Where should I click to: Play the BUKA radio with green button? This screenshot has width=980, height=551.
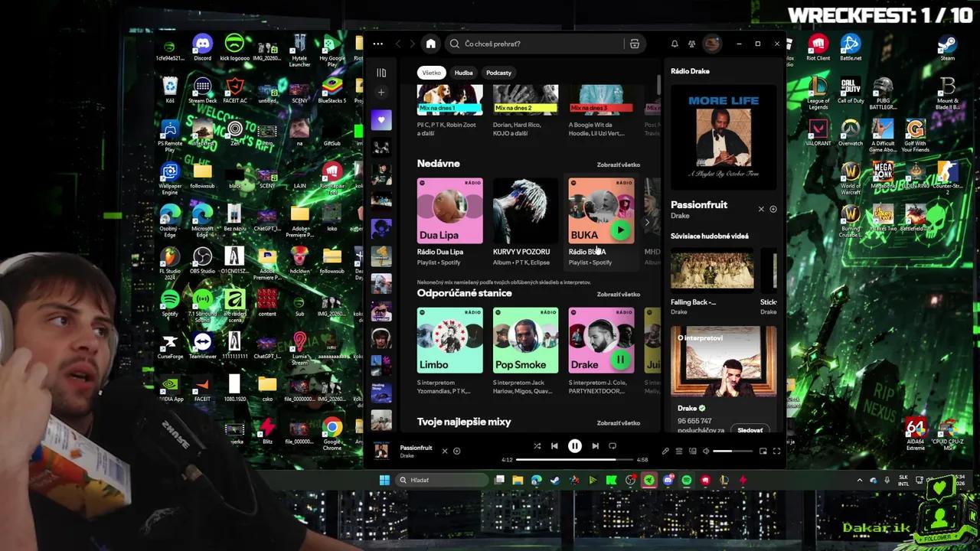(x=620, y=230)
